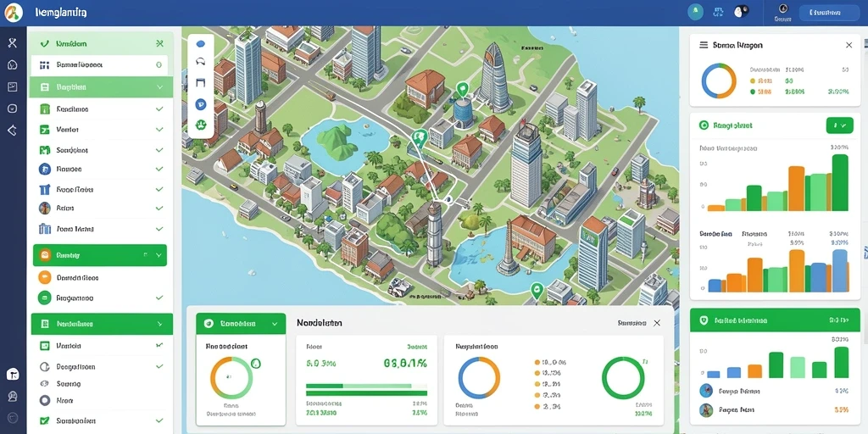Collapse the lowest green sidebar section via its chevron
This screenshot has width=868, height=434.
point(160,324)
